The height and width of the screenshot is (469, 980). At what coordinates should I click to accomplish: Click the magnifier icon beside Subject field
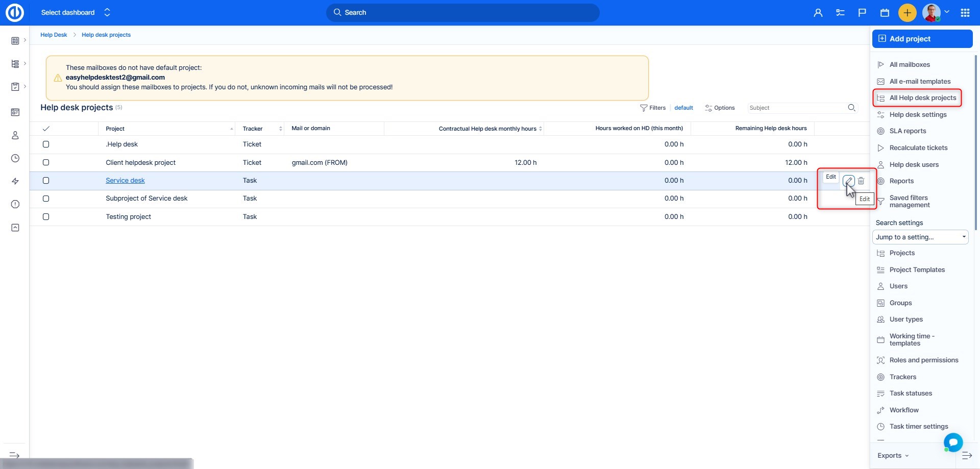[851, 108]
